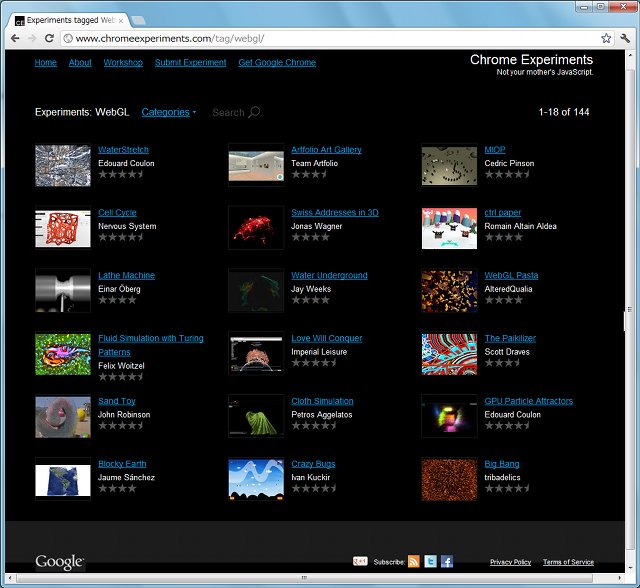
Task: Open the Privacy Policy link
Action: point(511,562)
